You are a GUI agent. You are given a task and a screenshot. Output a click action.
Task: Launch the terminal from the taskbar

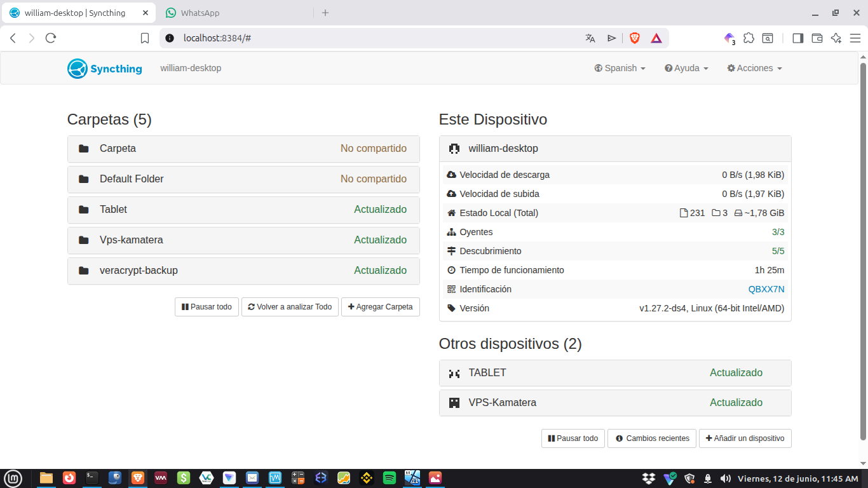tap(92, 478)
